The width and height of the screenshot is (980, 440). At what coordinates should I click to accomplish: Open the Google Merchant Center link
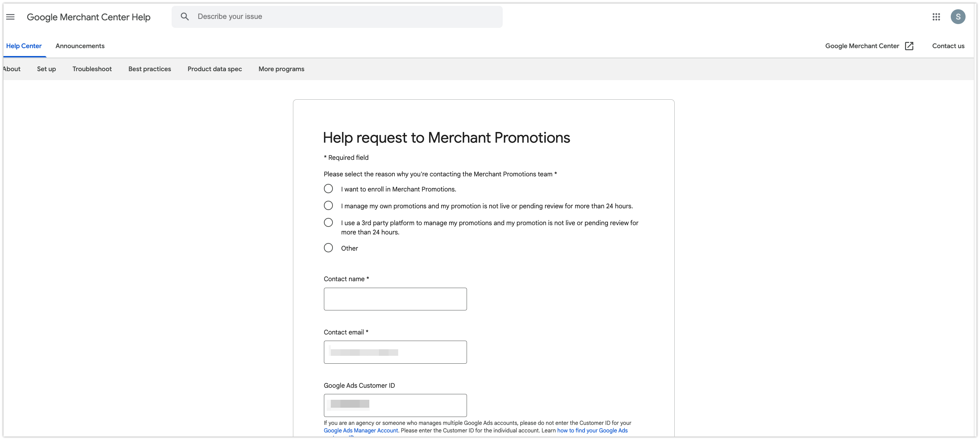(862, 46)
